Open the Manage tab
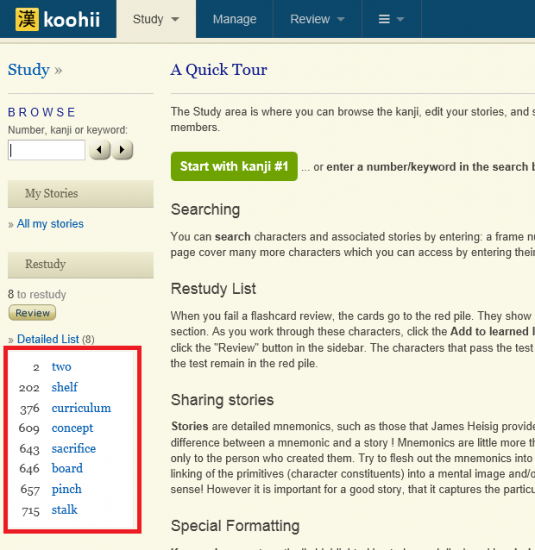The image size is (535, 550). (234, 19)
